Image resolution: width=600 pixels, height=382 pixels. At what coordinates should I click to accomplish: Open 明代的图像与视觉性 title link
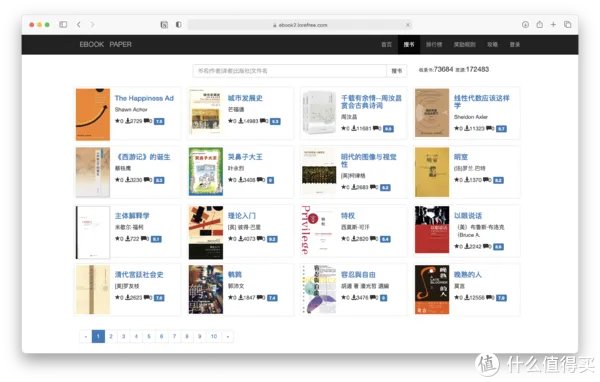(x=368, y=160)
